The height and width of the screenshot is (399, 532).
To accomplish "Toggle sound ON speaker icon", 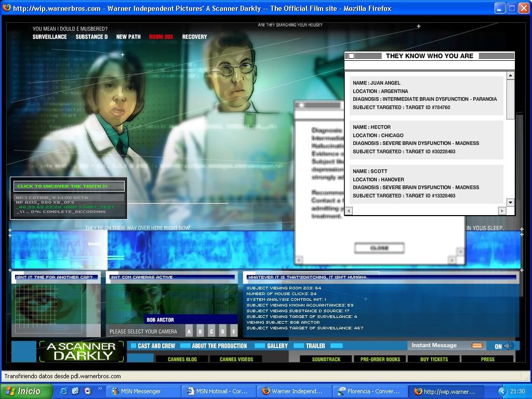I will click(509, 345).
